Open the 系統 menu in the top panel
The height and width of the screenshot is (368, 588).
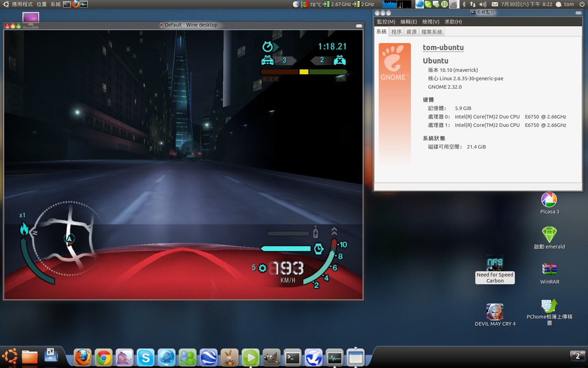point(56,4)
